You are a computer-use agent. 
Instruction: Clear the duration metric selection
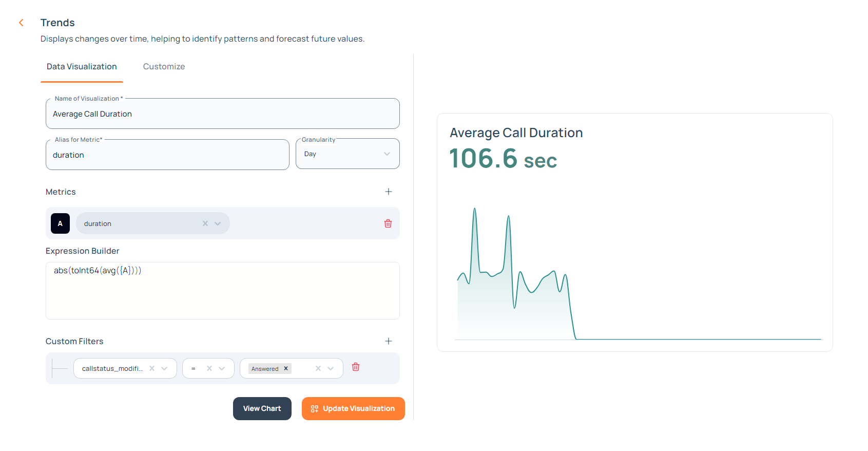point(205,223)
